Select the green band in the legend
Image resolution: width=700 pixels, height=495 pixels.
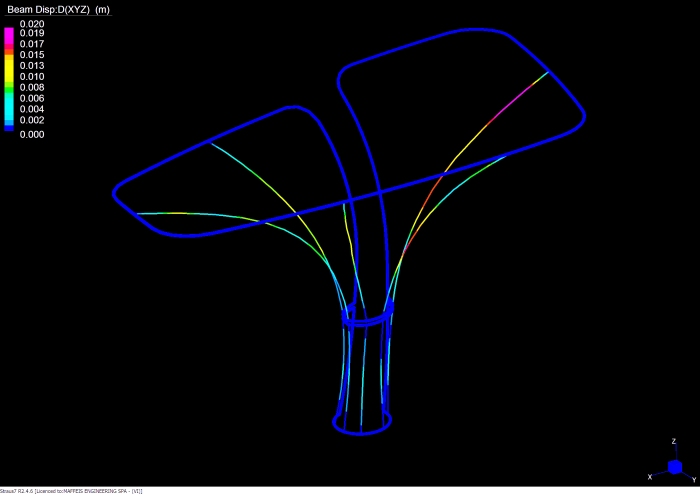9,88
